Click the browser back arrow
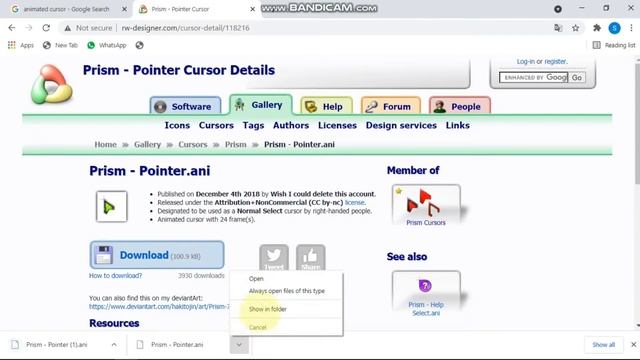This screenshot has height=360, width=640. (11, 28)
